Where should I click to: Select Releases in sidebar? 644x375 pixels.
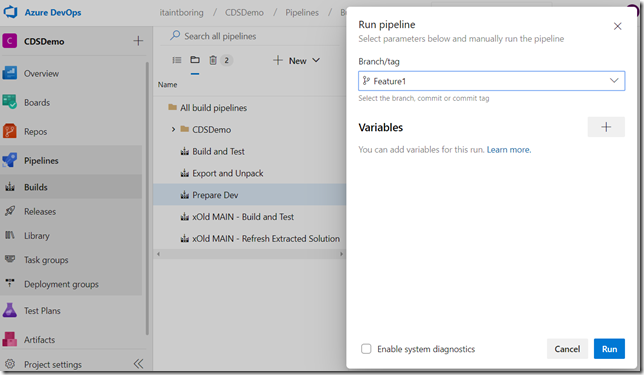pos(40,212)
